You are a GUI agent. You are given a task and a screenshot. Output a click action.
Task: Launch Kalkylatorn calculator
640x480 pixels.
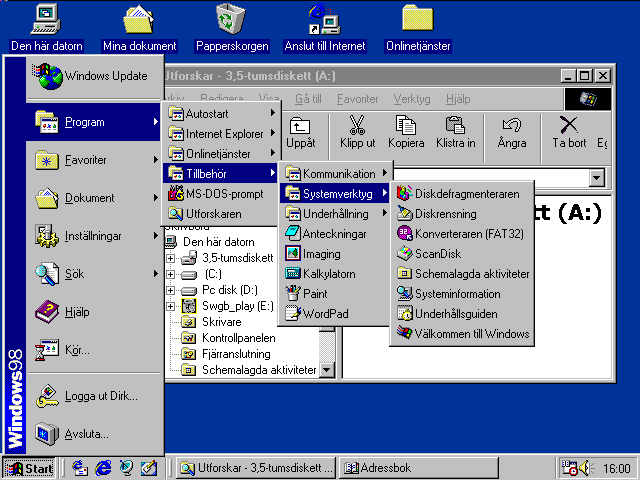pos(335,273)
